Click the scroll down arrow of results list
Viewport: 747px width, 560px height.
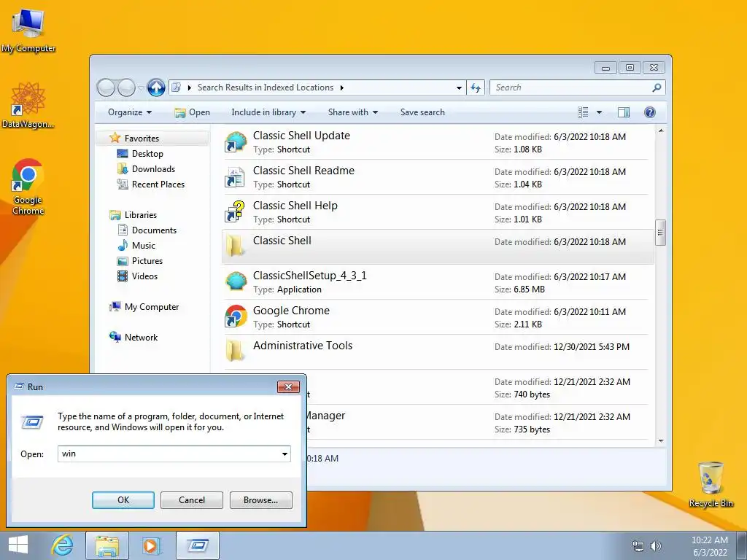(660, 441)
